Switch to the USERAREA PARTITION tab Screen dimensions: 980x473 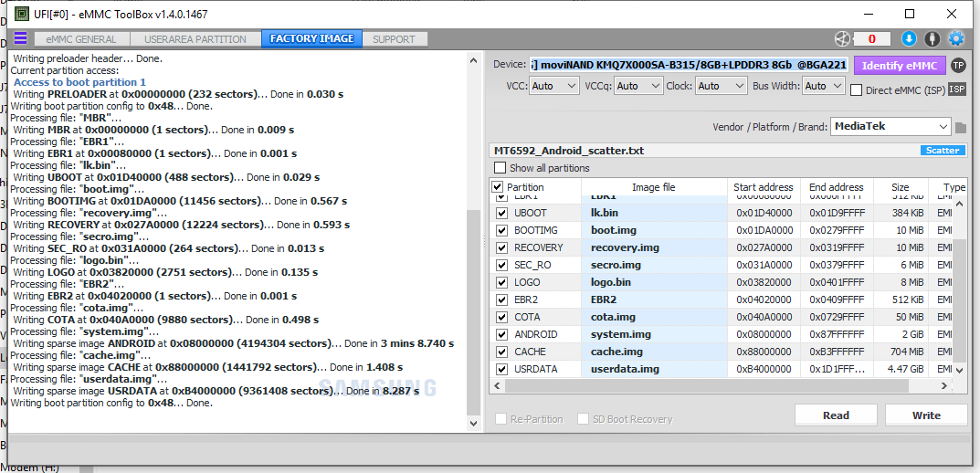click(x=195, y=39)
